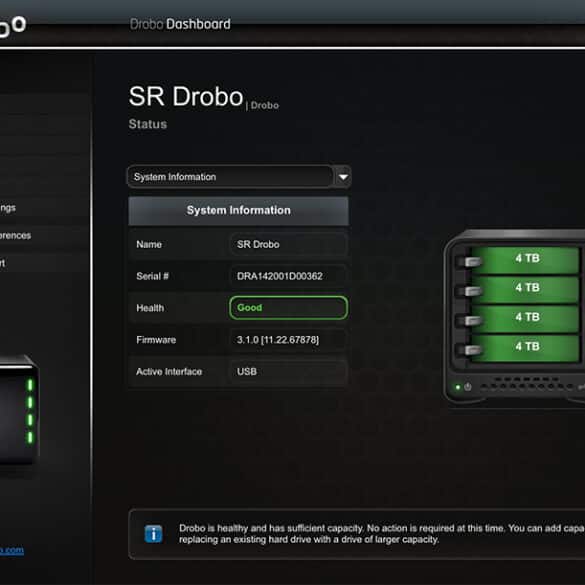Click the Drobo is healthy status message

pyautogui.click(x=382, y=534)
